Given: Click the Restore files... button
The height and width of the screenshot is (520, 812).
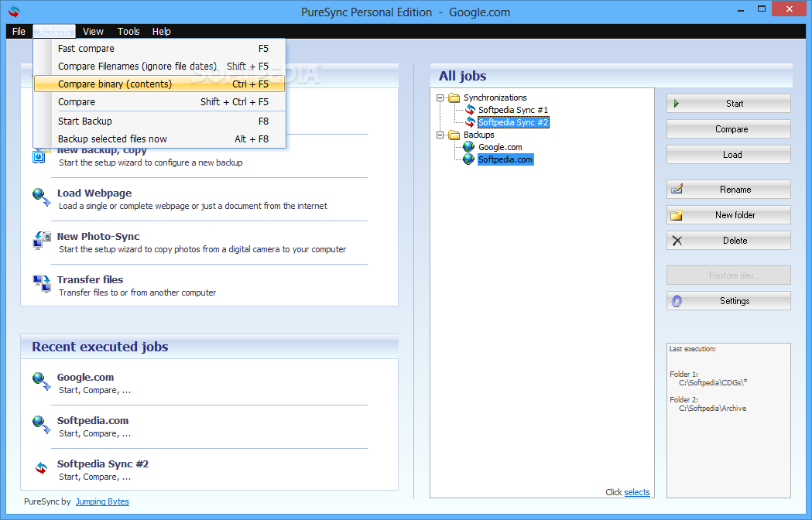Looking at the screenshot, I should (x=728, y=275).
